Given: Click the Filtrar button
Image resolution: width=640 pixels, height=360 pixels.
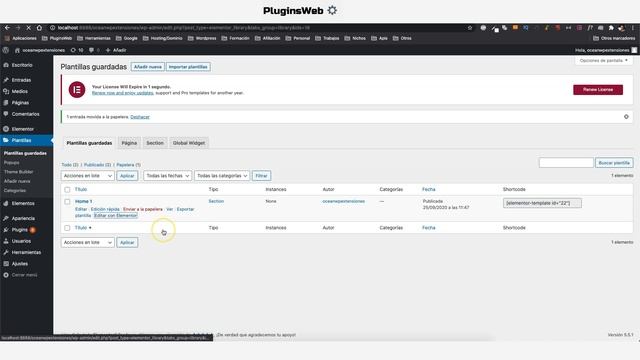Looking at the screenshot, I should 261,176.
